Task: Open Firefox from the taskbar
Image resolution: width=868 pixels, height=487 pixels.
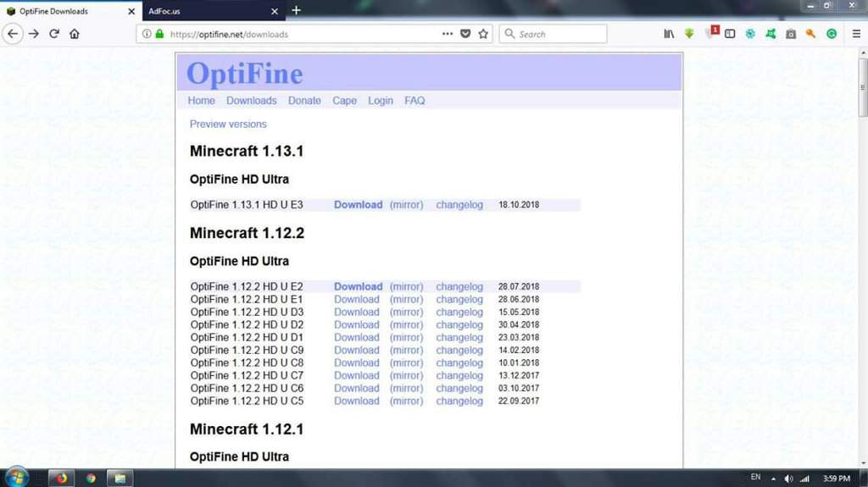Action: tap(61, 479)
